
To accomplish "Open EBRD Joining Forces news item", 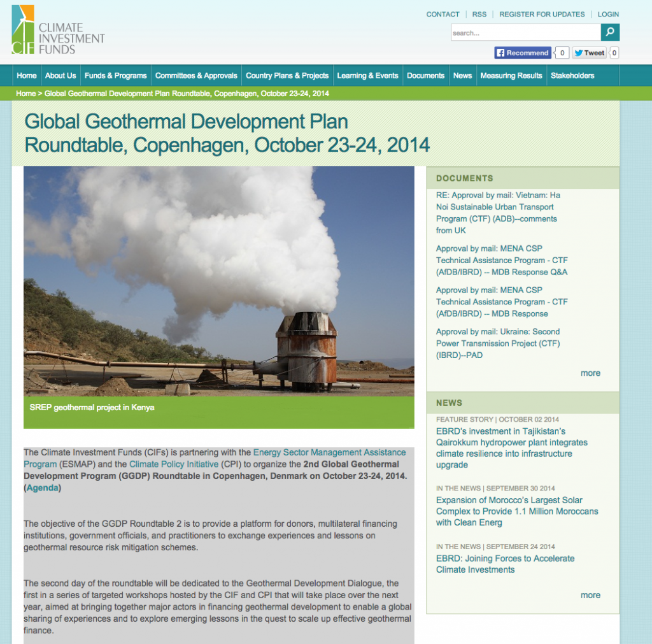I will tap(505, 564).
